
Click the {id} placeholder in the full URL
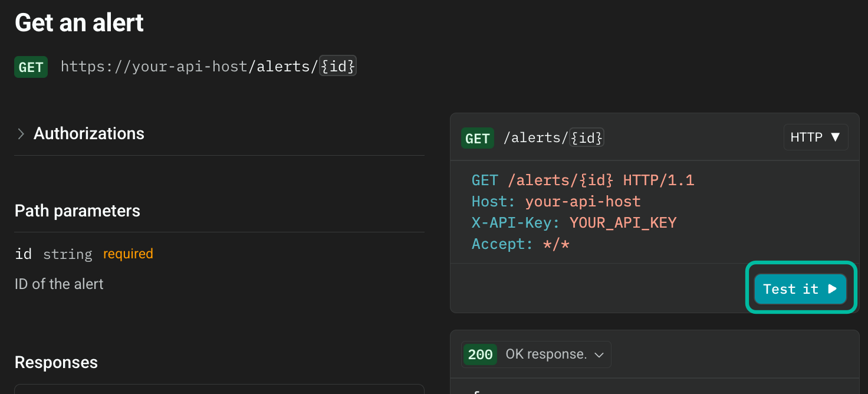pyautogui.click(x=337, y=67)
